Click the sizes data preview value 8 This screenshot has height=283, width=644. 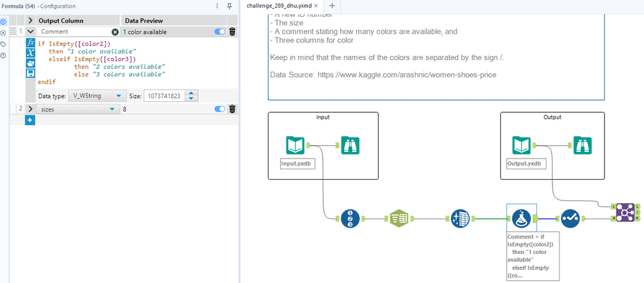tap(125, 109)
